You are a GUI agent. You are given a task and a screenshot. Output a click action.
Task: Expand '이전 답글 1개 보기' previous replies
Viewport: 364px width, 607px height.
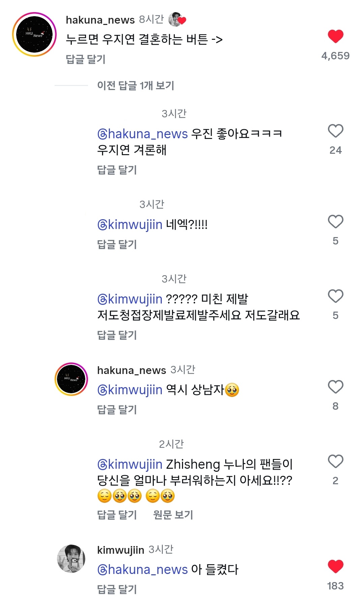(135, 86)
